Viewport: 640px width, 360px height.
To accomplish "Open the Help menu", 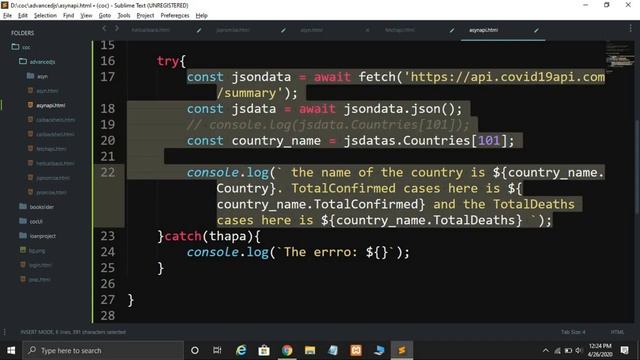I will coord(202,16).
